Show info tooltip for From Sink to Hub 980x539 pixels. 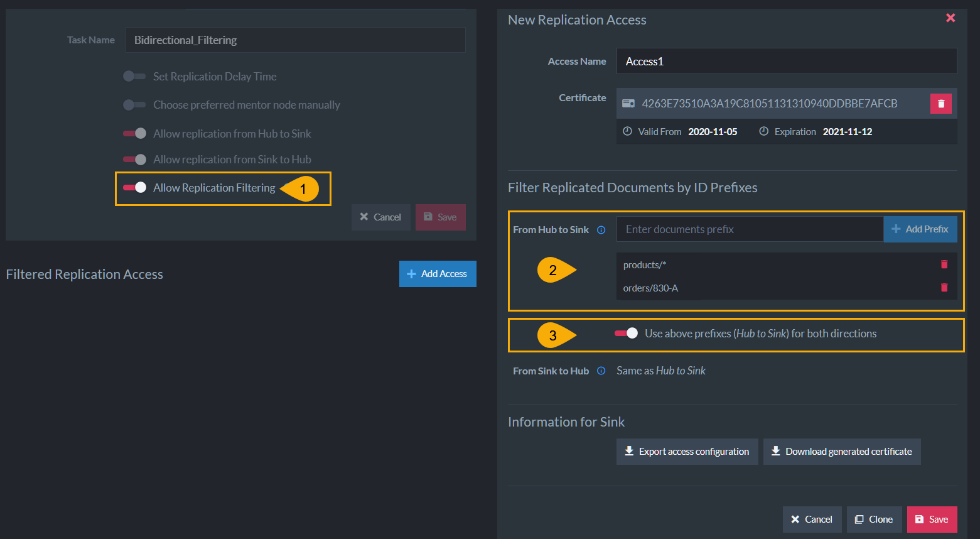[x=601, y=371]
